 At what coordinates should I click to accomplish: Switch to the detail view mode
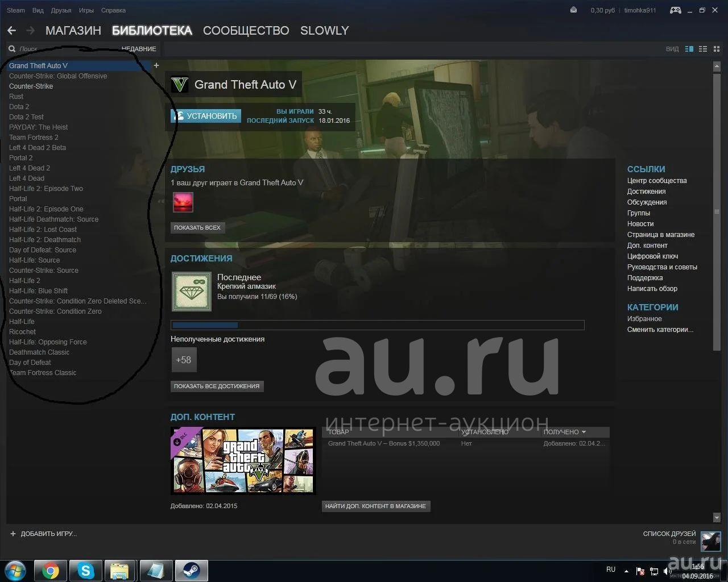(x=689, y=49)
